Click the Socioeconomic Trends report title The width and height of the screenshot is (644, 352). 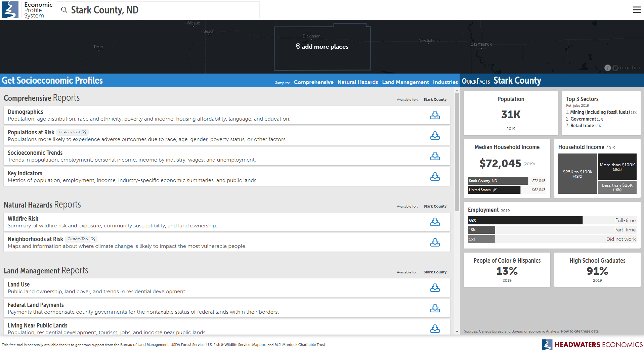click(35, 153)
